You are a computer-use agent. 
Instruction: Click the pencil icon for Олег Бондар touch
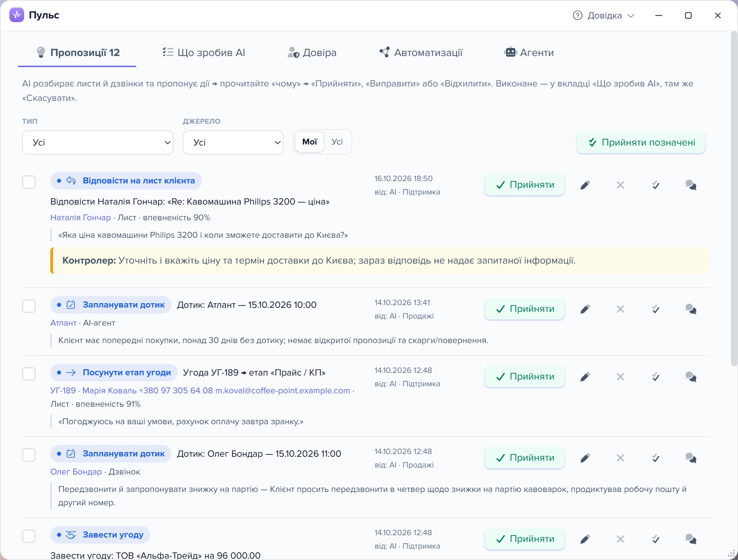click(585, 458)
